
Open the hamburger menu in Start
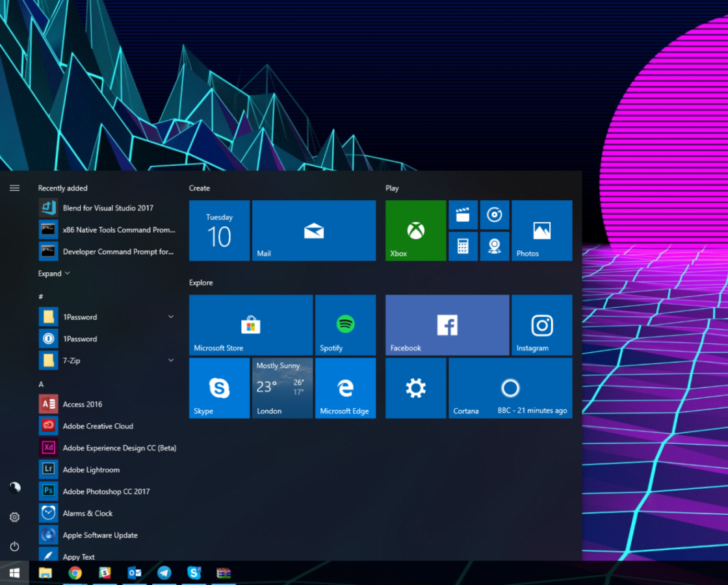(14, 187)
